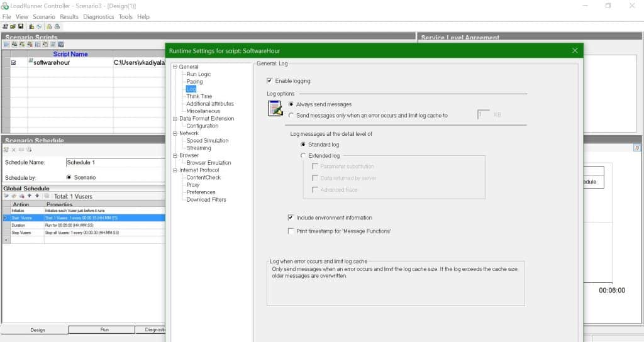
Task: Toggle the Enable logging checkbox
Action: [x=269, y=80]
